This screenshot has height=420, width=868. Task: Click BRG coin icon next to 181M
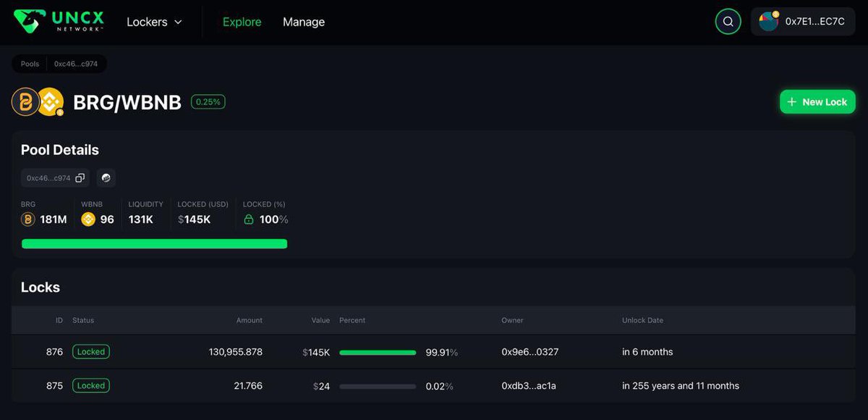click(x=28, y=219)
